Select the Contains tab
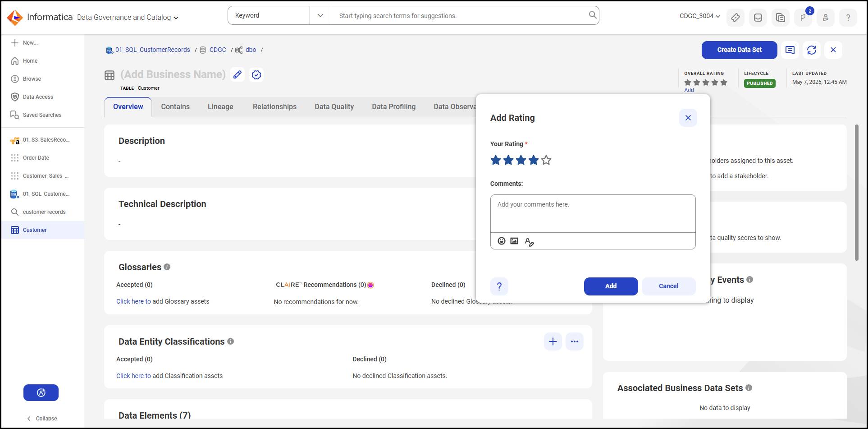The image size is (868, 429). click(175, 107)
